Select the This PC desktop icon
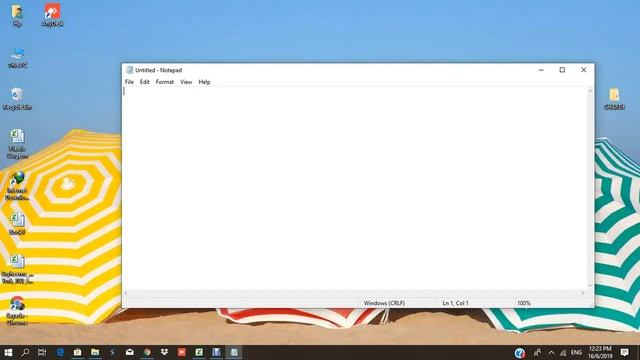Screen dimensions: 640x360 pyautogui.click(x=17, y=57)
